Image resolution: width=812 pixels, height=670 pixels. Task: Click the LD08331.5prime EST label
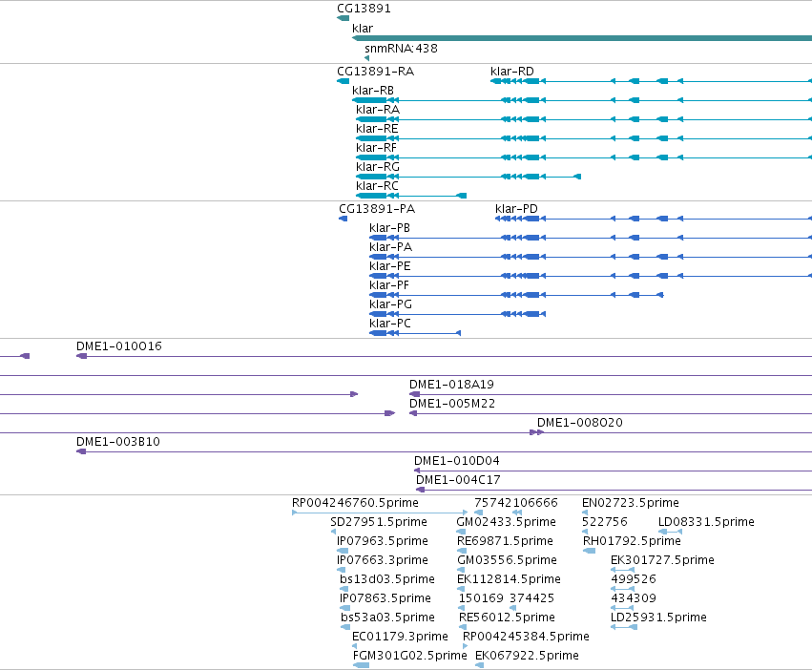point(706,522)
